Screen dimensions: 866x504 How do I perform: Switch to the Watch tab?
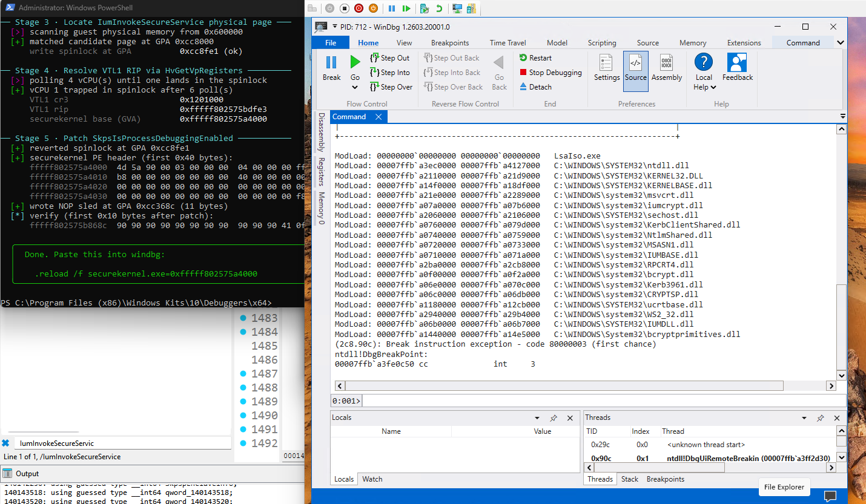point(372,479)
